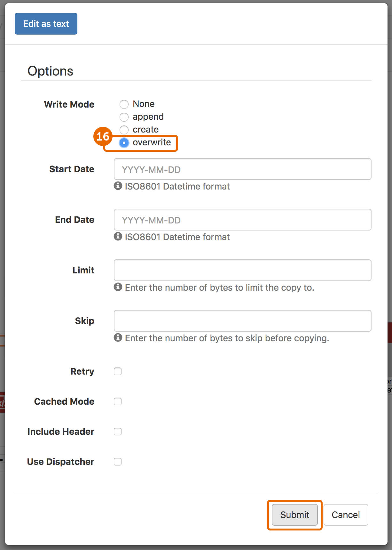The width and height of the screenshot is (392, 550).
Task: Select the append write mode
Action: click(124, 117)
